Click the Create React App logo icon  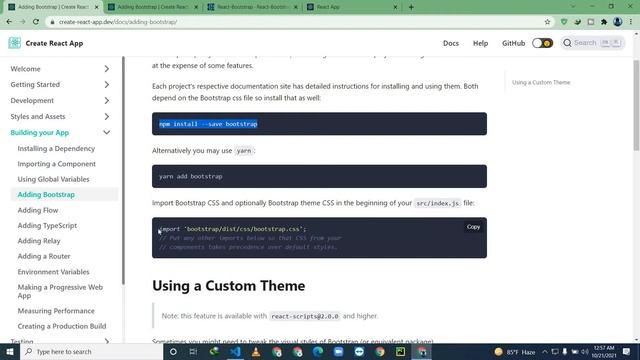tap(15, 43)
